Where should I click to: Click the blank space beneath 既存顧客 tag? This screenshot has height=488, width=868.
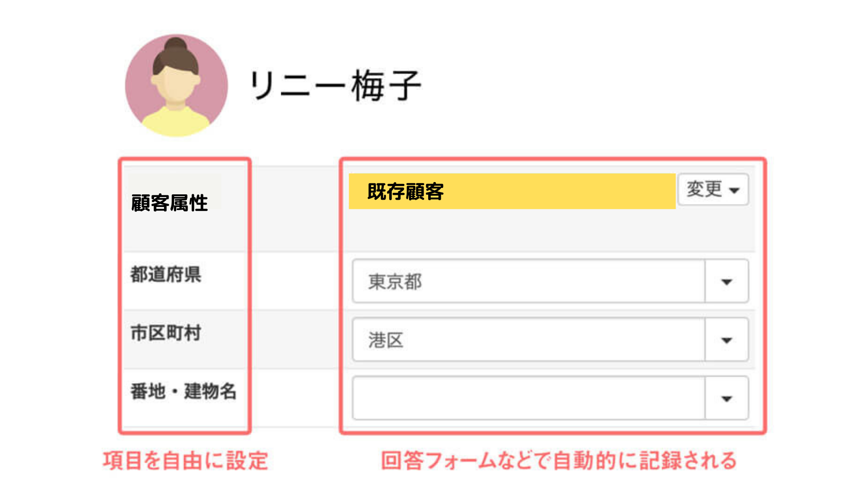tap(511, 230)
